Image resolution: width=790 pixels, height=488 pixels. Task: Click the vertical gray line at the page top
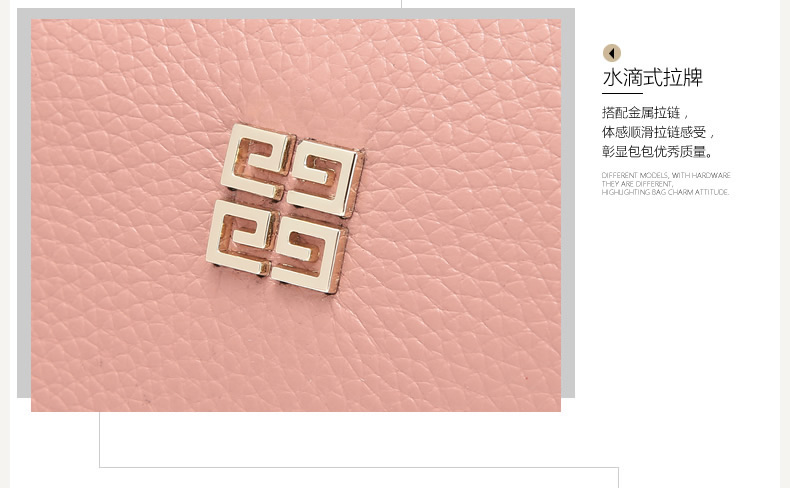402,4
